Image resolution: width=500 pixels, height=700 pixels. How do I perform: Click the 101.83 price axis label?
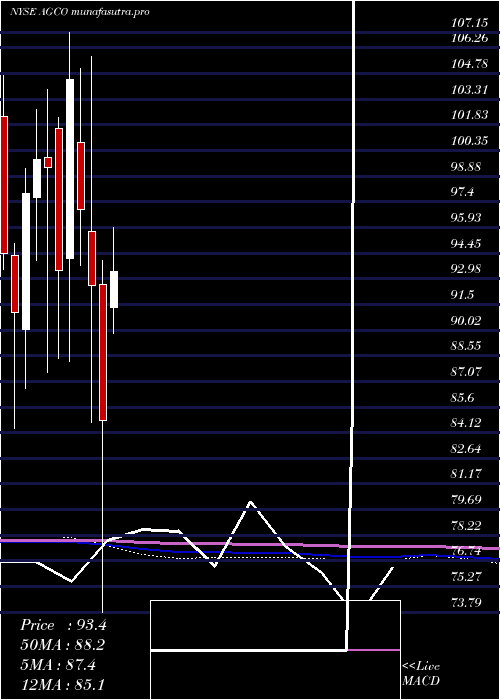(x=470, y=115)
